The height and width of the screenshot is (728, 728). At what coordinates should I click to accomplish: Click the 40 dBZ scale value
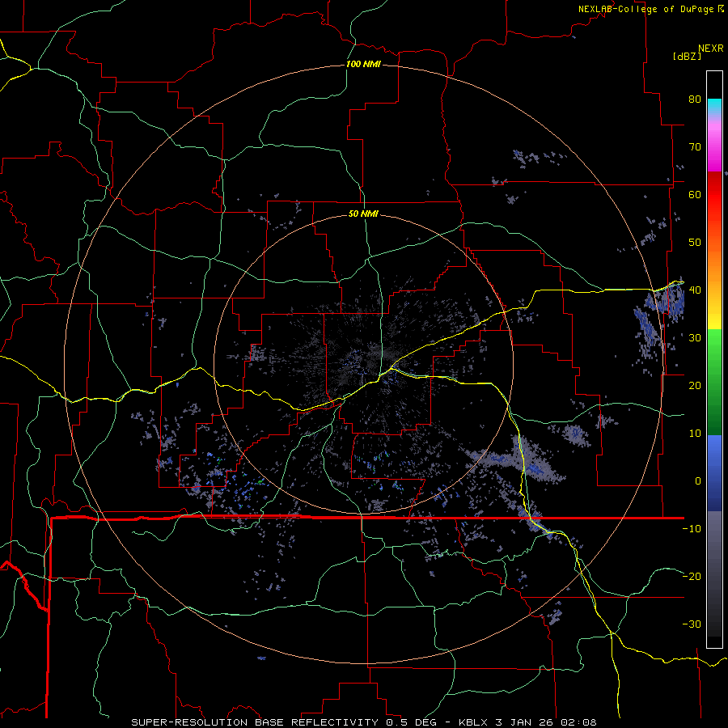click(x=695, y=290)
